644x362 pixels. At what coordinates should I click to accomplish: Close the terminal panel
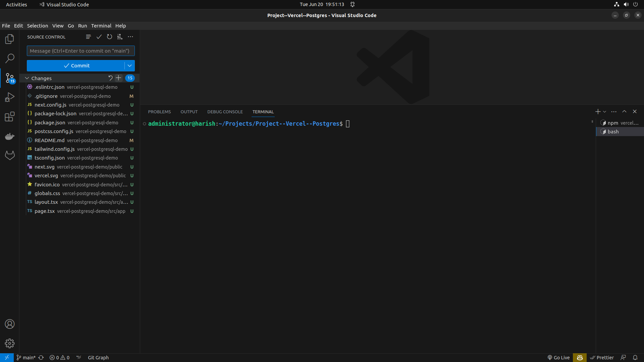(635, 112)
